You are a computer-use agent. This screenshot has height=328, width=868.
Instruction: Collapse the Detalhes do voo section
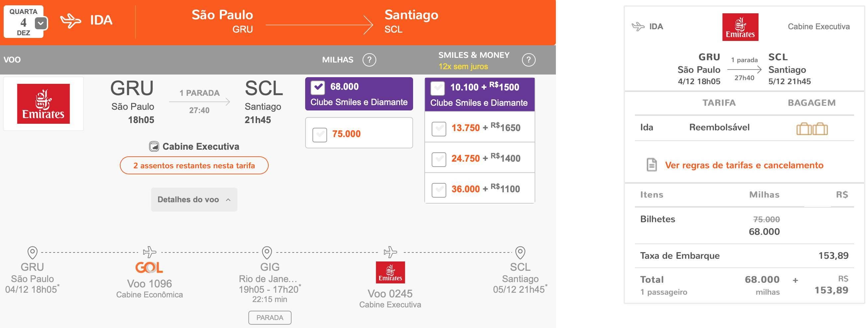[194, 200]
